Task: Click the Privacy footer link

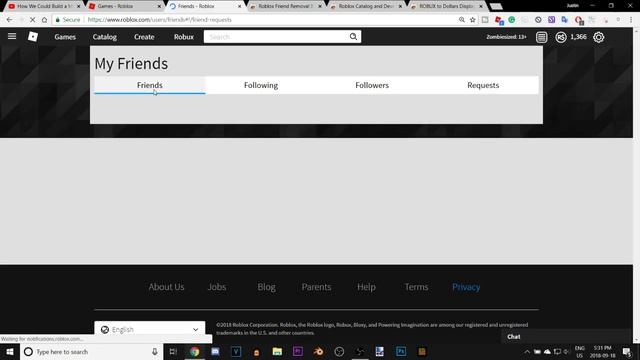Action: (466, 287)
